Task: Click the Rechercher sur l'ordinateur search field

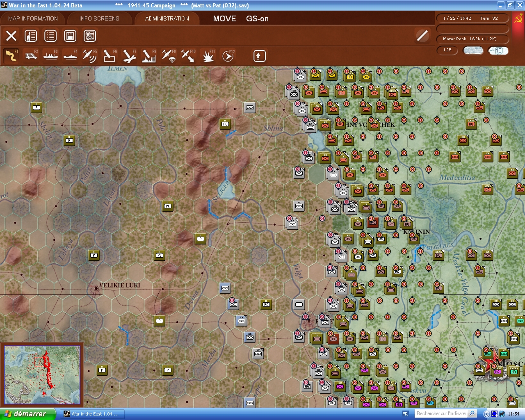Action: pyautogui.click(x=441, y=413)
